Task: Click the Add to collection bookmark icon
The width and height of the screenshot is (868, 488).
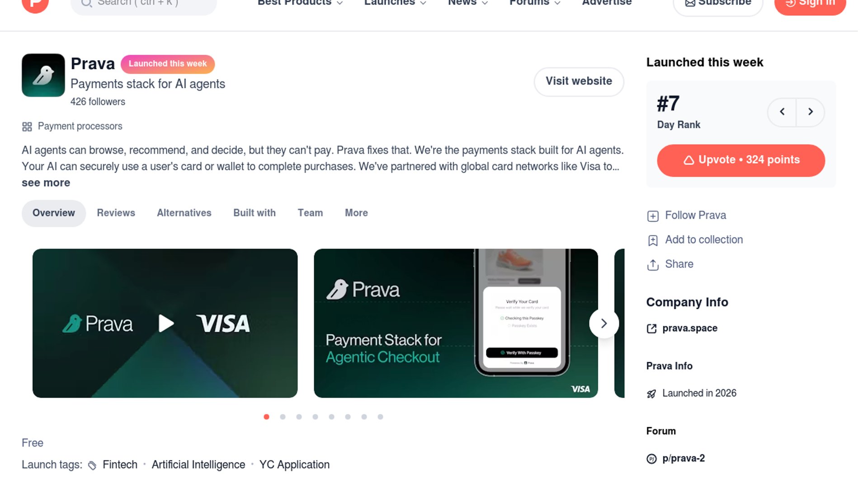Action: click(653, 240)
